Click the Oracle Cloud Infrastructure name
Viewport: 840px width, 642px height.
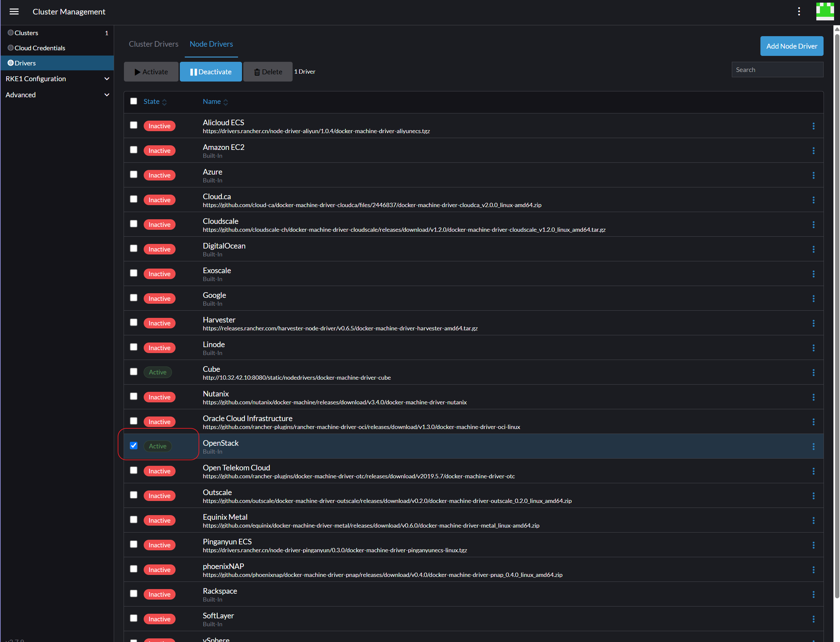pyautogui.click(x=247, y=418)
